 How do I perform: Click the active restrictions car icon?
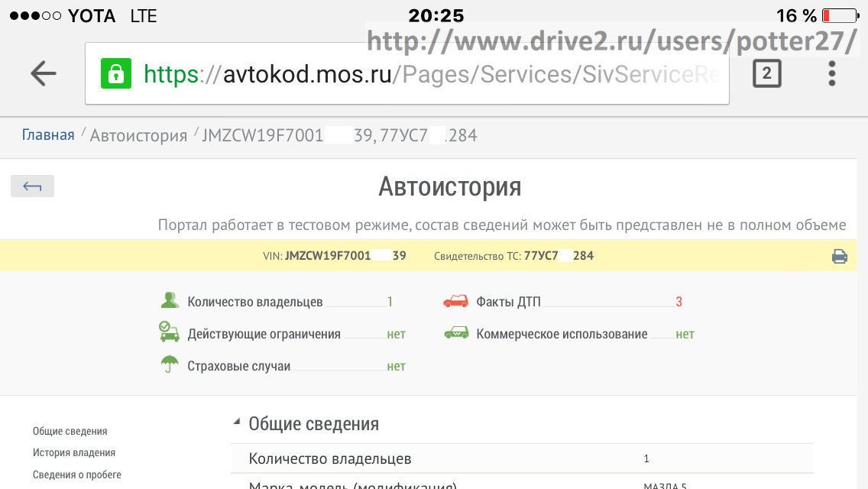169,332
